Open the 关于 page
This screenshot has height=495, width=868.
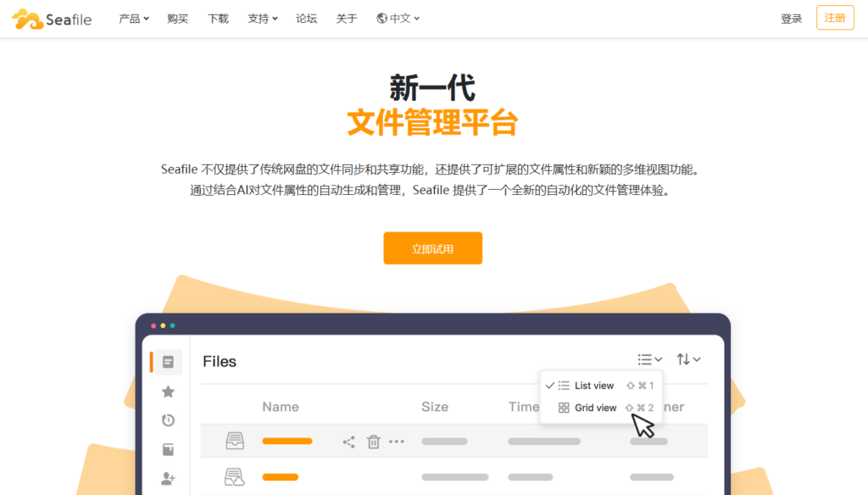347,19
